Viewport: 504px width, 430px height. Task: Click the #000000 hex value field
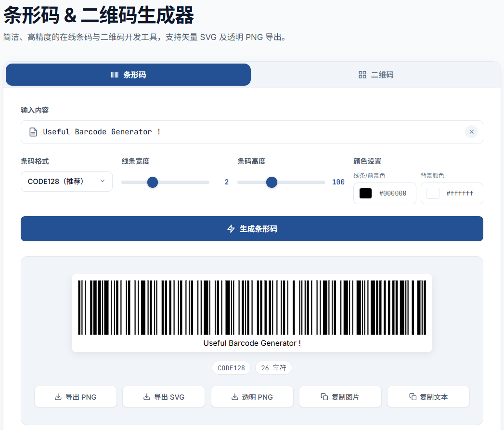coord(393,193)
